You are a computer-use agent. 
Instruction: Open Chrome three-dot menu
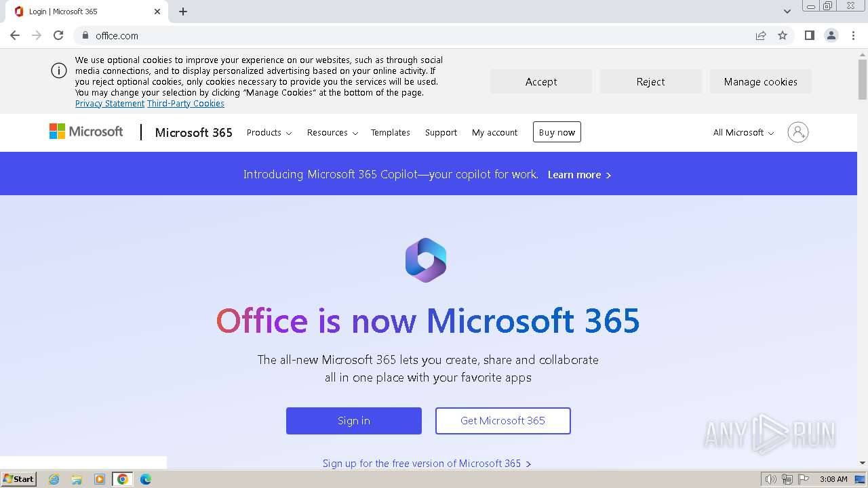click(x=853, y=35)
